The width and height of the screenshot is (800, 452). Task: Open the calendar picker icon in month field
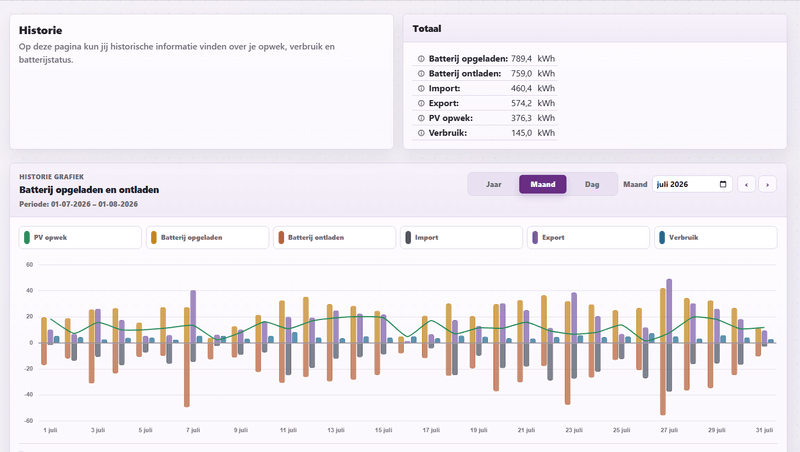point(723,184)
